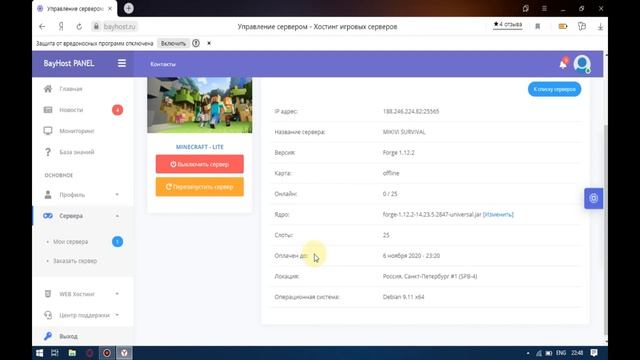Click the Forge 1.12.2 version value
This screenshot has width=640, height=360.
[399, 153]
